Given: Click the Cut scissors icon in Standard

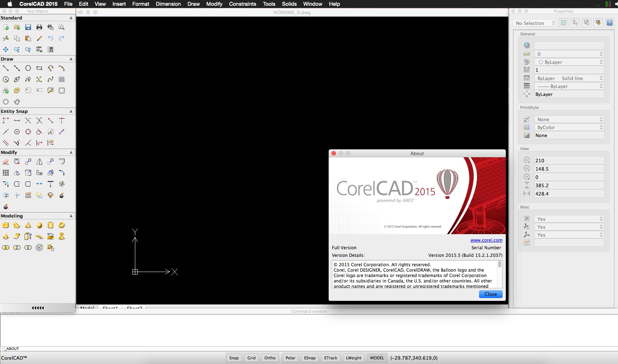Looking at the screenshot, I should point(6,38).
